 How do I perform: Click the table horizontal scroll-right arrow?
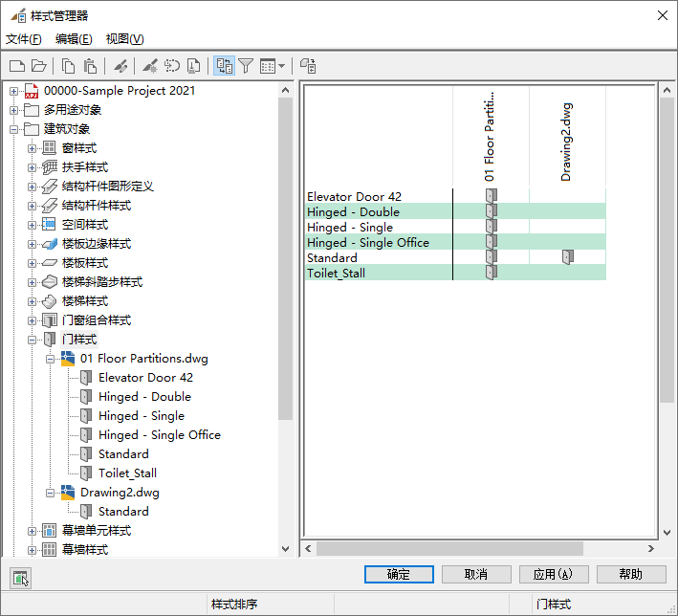click(x=651, y=548)
